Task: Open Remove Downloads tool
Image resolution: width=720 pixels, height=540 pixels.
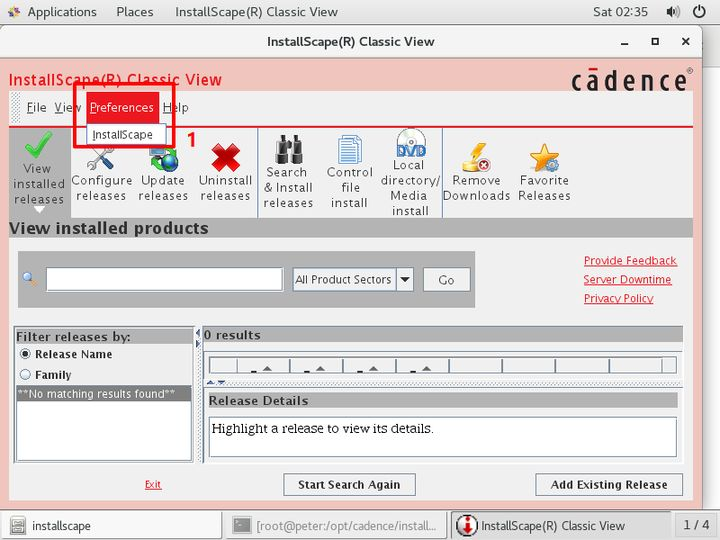Action: [476, 173]
